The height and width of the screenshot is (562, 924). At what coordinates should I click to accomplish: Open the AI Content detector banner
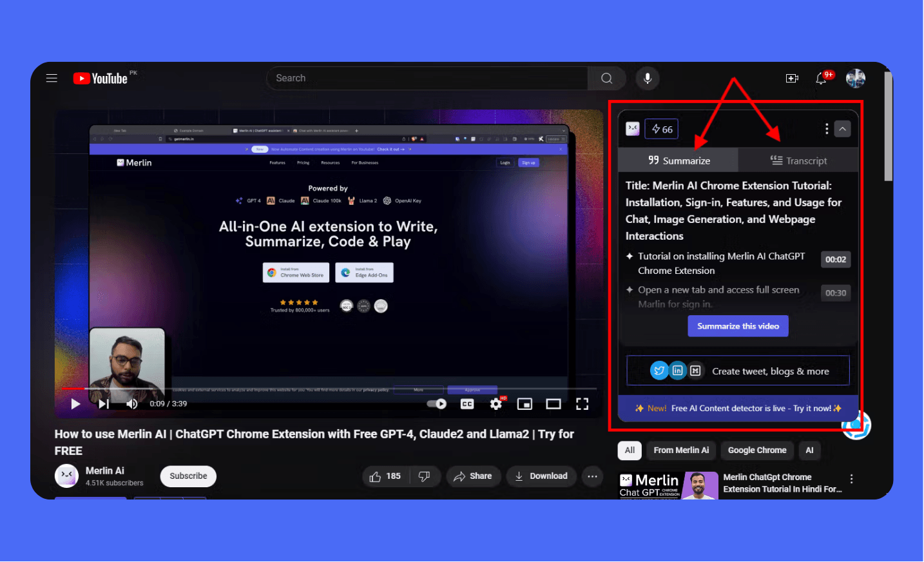coord(738,408)
